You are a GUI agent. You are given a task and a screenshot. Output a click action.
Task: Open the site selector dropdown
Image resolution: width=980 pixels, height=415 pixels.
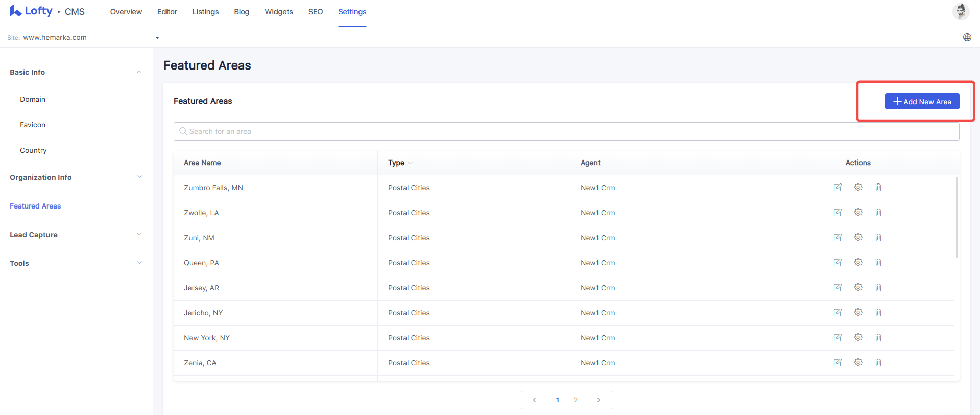[83, 37]
